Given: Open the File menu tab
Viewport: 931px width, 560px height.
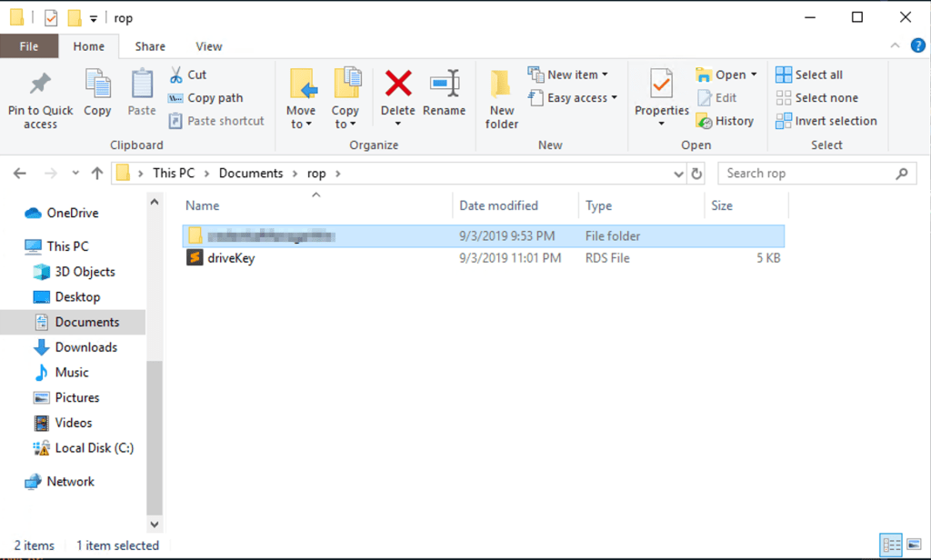Looking at the screenshot, I should click(x=29, y=46).
